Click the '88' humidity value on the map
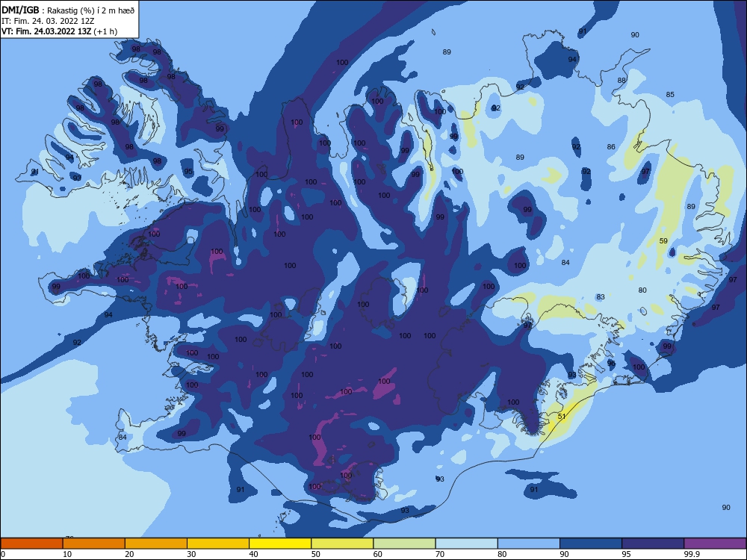The image size is (747, 560). click(x=622, y=81)
